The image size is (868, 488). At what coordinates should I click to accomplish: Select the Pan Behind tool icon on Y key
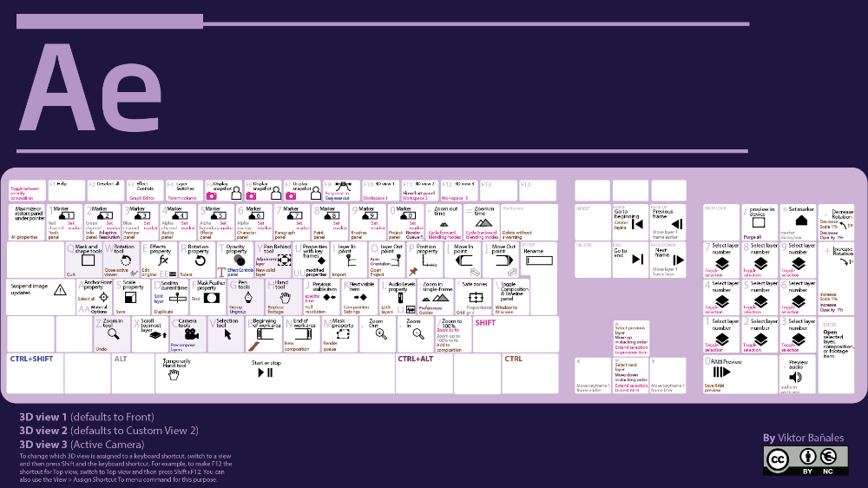(x=284, y=260)
